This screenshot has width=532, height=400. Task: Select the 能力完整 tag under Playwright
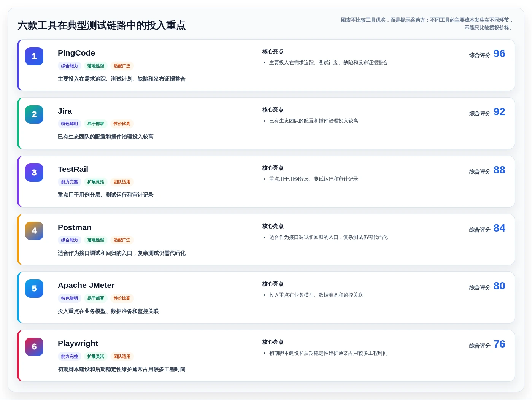click(70, 356)
